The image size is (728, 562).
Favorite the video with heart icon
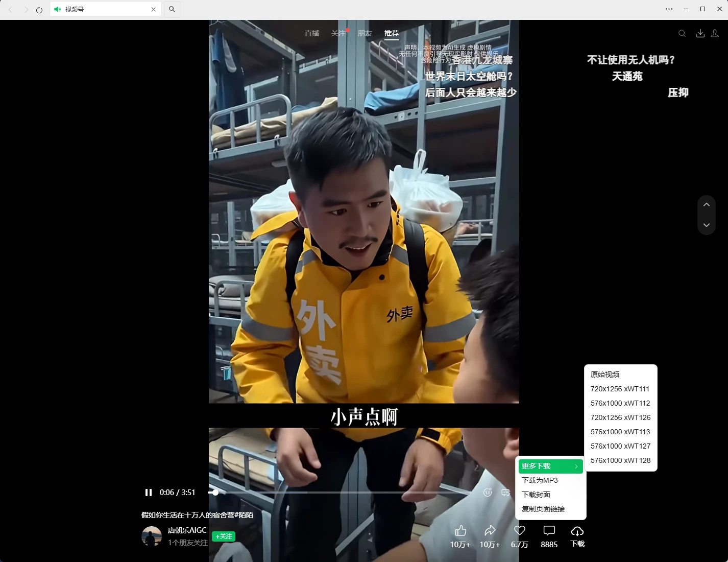pyautogui.click(x=520, y=531)
